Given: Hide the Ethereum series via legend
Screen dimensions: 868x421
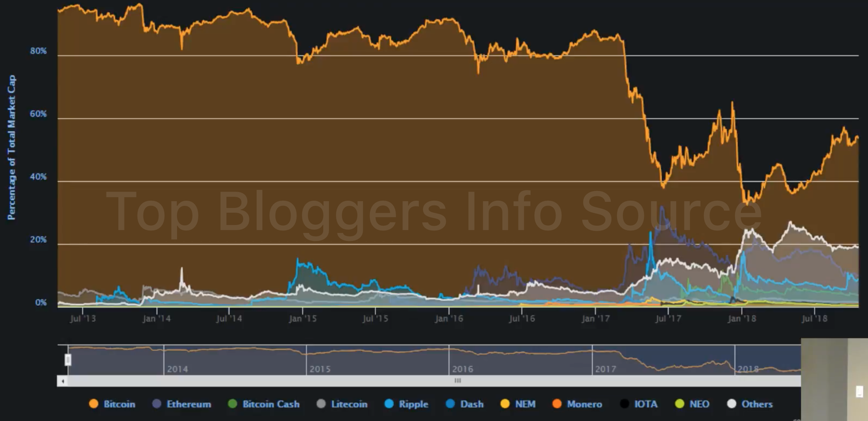Looking at the screenshot, I should tap(189, 404).
